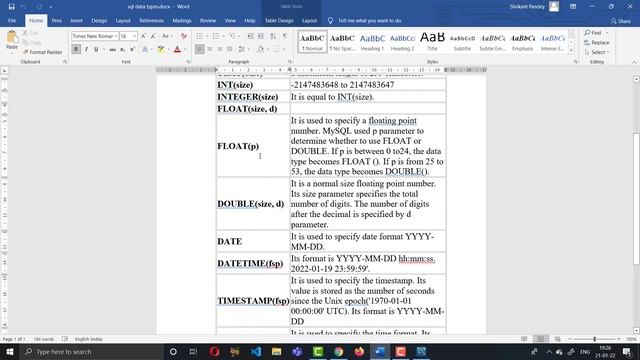This screenshot has width=640, height=360.
Task: Toggle Italic formatting
Action: coord(86,49)
